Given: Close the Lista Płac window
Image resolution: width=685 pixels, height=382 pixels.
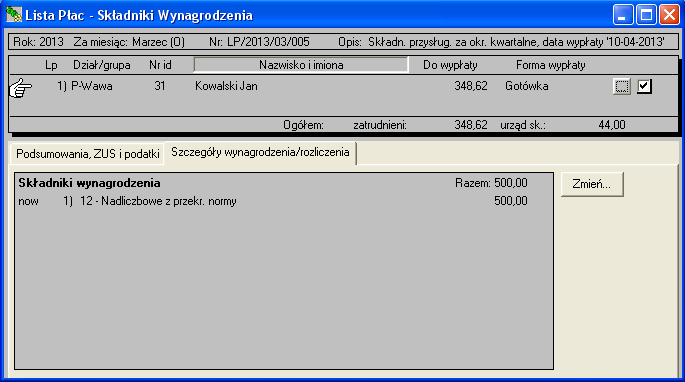Looking at the screenshot, I should click(669, 15).
